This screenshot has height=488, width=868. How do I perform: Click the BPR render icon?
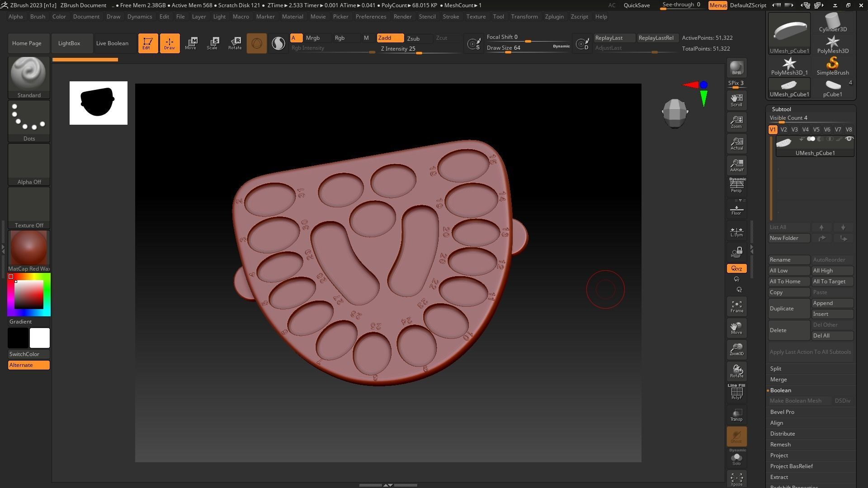coord(736,68)
